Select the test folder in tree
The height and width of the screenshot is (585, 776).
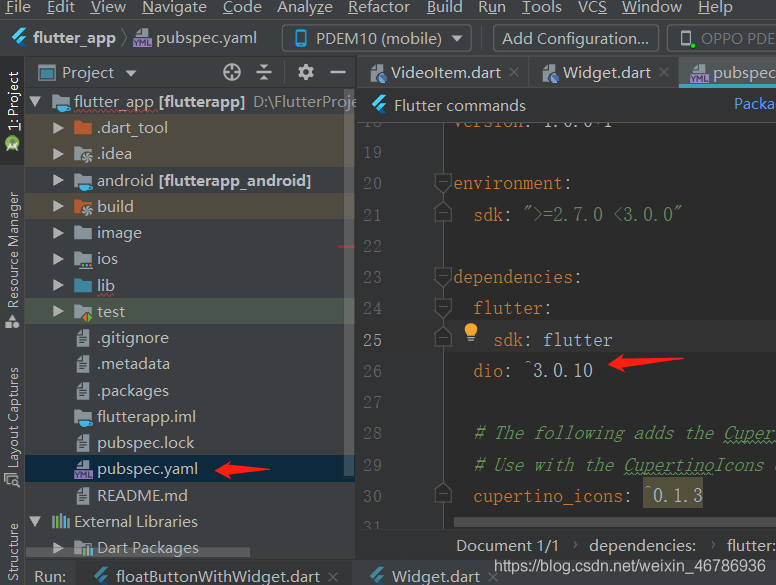(110, 311)
